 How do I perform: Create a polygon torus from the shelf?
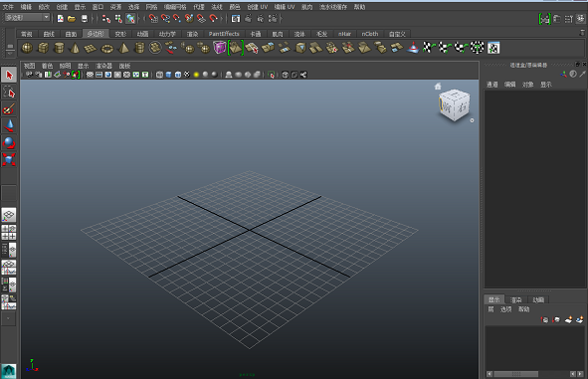pyautogui.click(x=107, y=49)
